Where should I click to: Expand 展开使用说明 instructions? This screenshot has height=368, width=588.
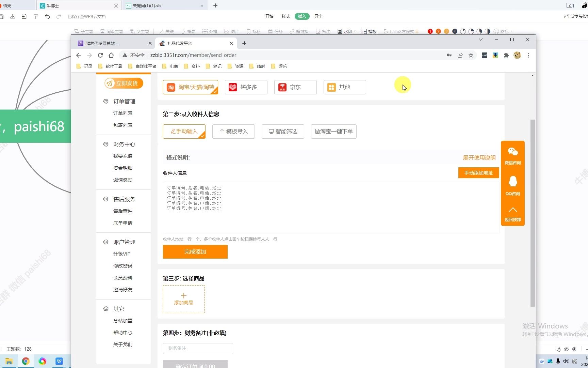(x=479, y=158)
